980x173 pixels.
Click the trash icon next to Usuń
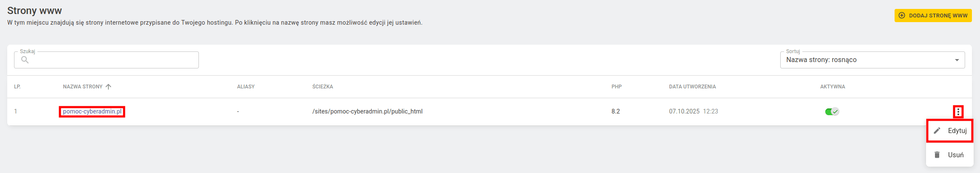pyautogui.click(x=937, y=155)
